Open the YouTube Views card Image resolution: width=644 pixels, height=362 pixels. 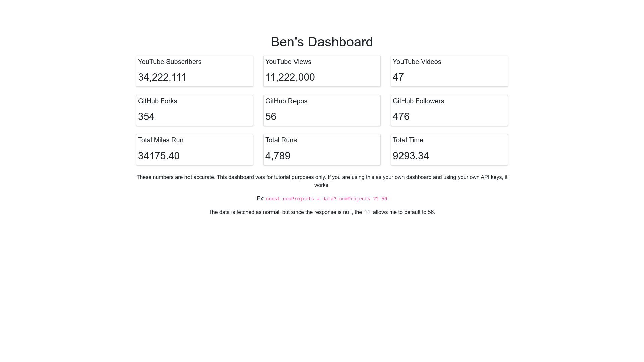click(322, 71)
